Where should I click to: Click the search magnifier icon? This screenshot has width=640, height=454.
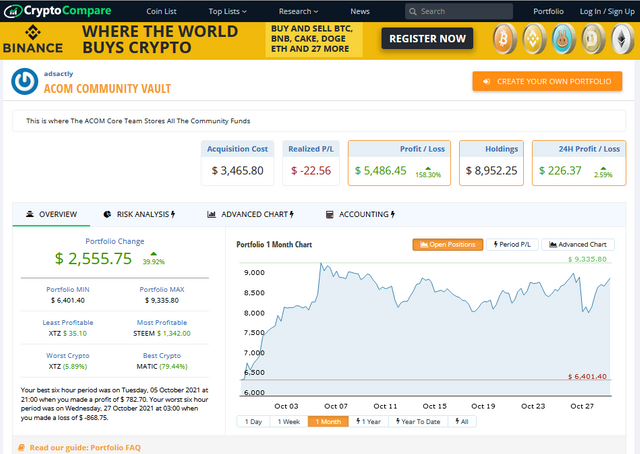(x=413, y=12)
